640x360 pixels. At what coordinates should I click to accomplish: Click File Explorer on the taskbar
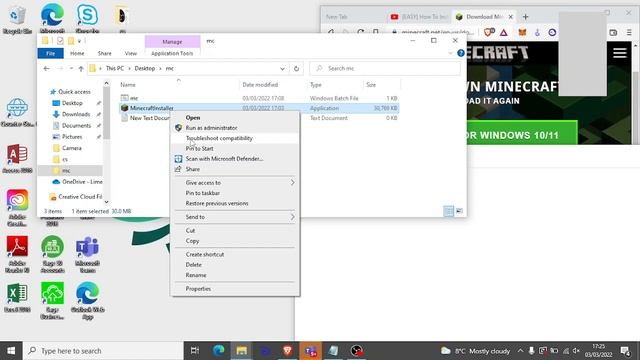click(242, 351)
